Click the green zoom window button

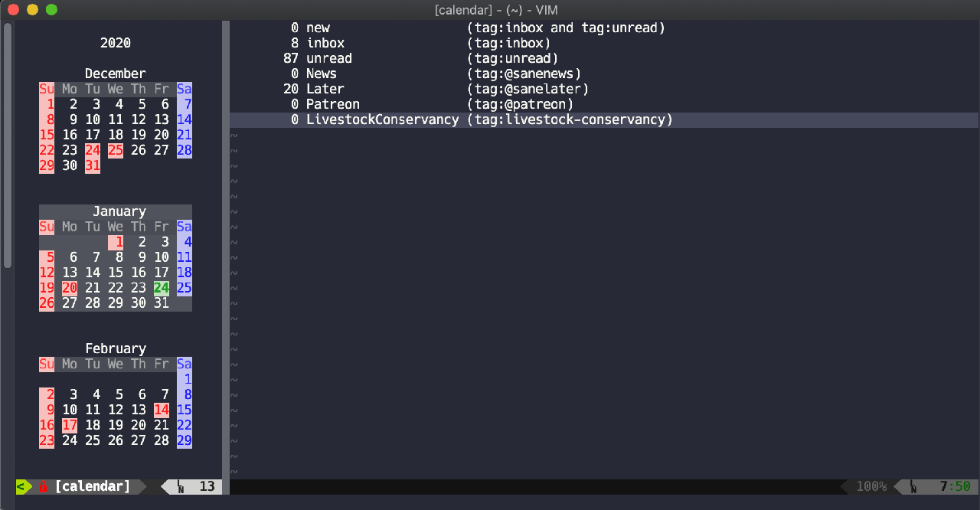[51, 10]
